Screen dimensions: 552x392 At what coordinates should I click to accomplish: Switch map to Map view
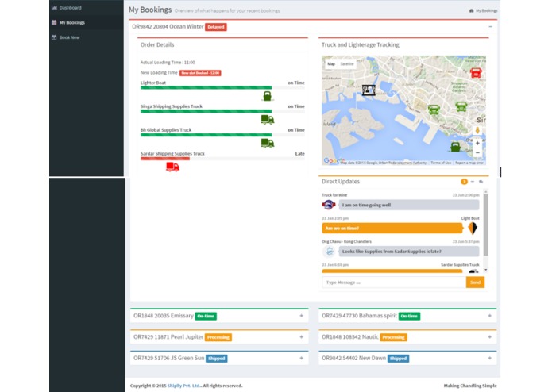(x=331, y=64)
